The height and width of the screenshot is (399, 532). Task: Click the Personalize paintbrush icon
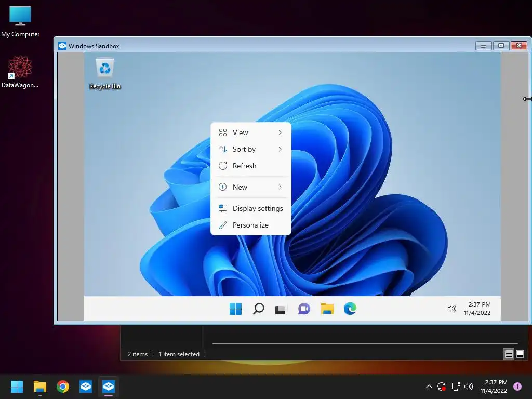(222, 225)
